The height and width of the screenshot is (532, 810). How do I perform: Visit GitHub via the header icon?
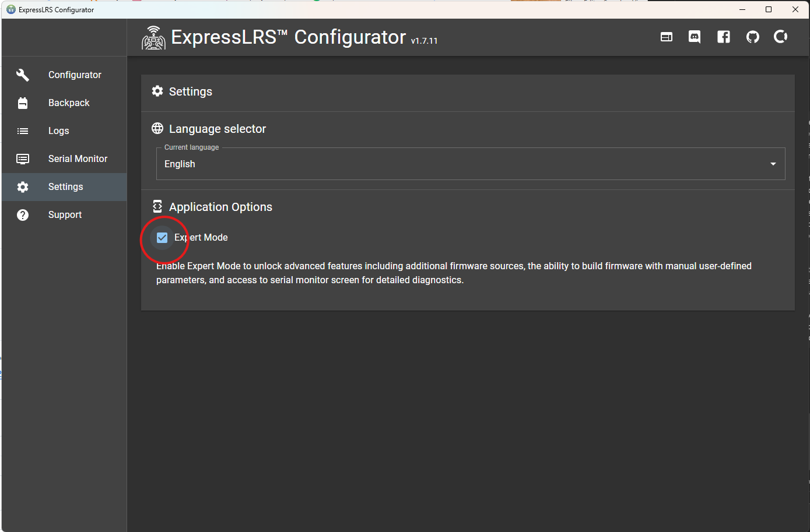[752, 37]
